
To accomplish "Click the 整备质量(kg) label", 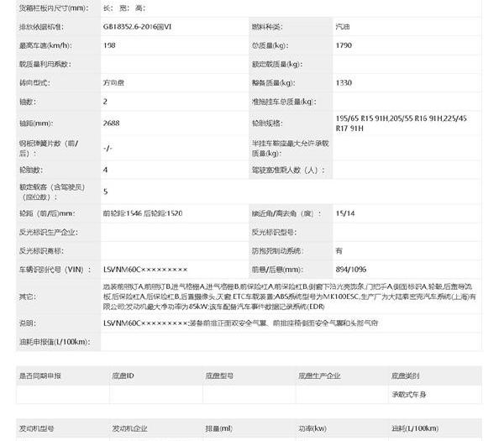I will coord(273,83).
